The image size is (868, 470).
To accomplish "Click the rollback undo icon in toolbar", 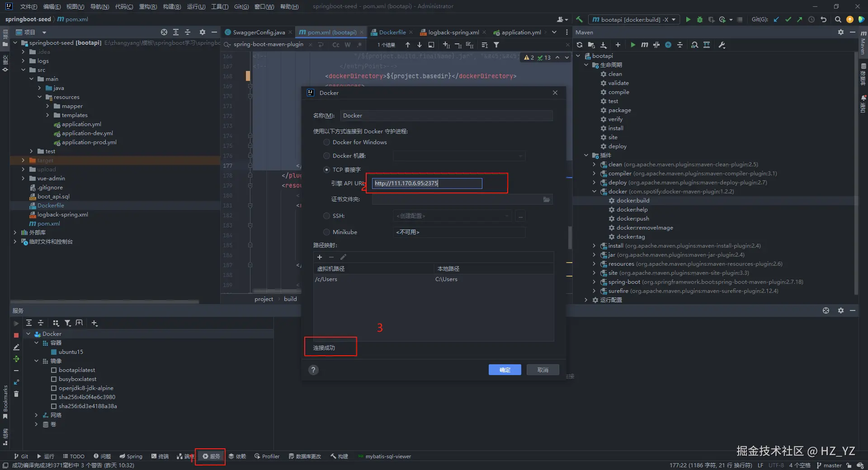I will point(823,19).
